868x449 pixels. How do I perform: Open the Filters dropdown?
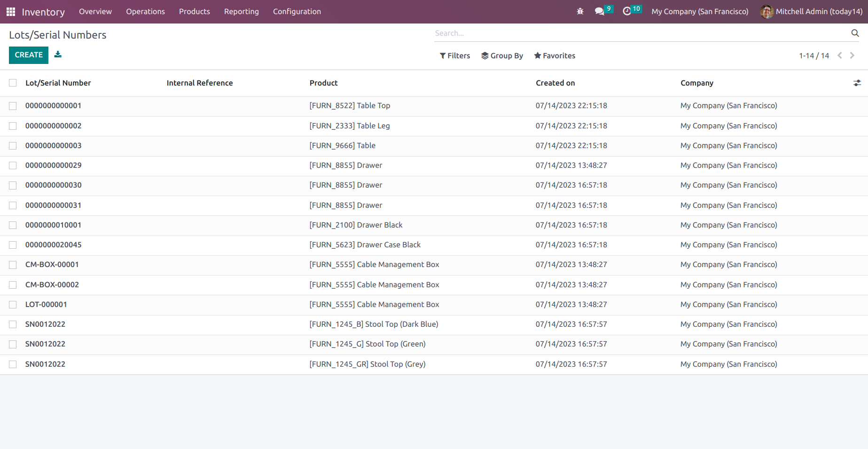click(x=454, y=55)
